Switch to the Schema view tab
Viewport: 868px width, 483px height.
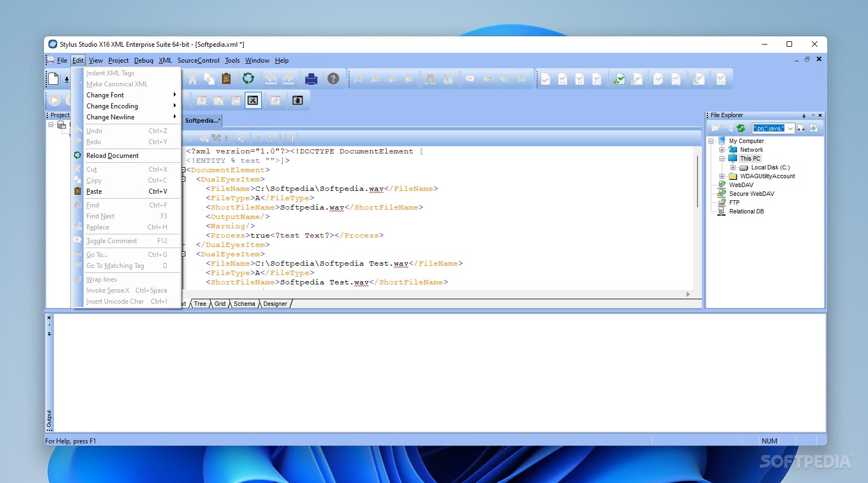pyautogui.click(x=244, y=304)
